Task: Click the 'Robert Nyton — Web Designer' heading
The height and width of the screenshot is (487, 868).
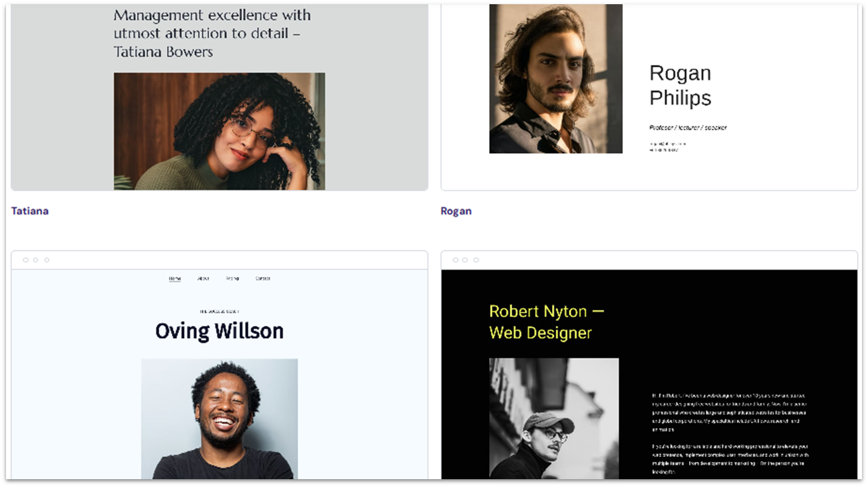Action: point(547,322)
